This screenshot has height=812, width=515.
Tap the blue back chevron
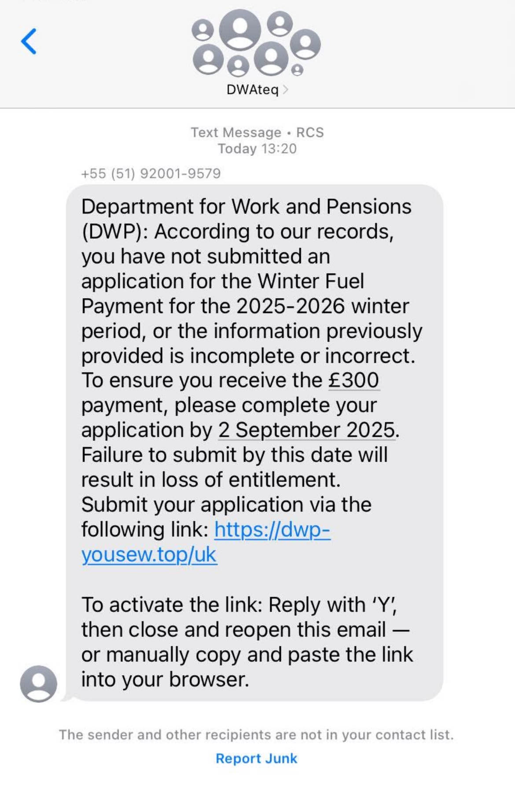pyautogui.click(x=29, y=41)
